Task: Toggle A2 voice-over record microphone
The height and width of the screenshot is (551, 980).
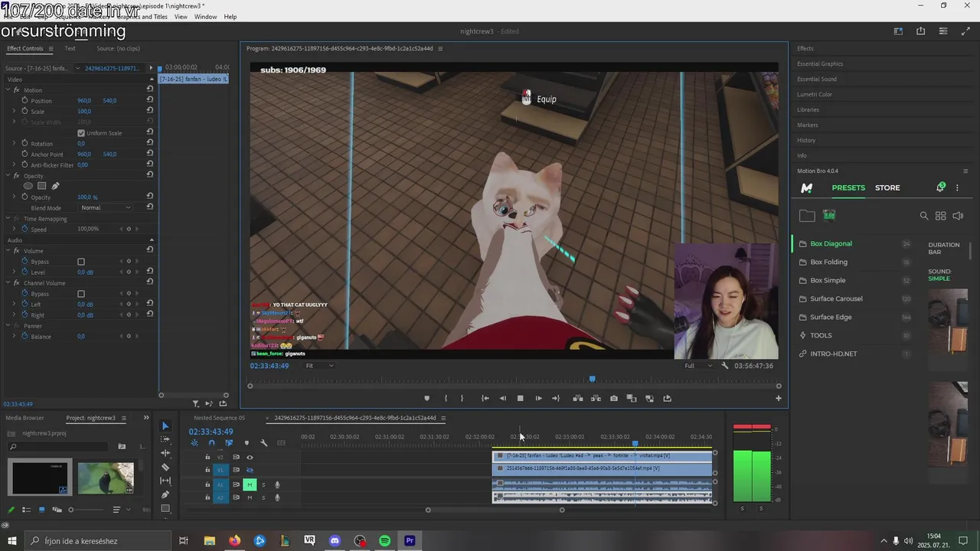Action: pos(277,497)
